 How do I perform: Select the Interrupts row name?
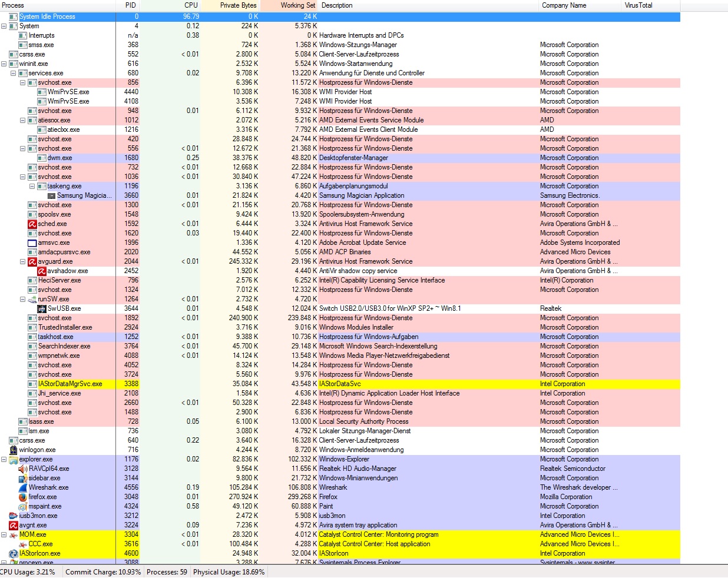[42, 35]
